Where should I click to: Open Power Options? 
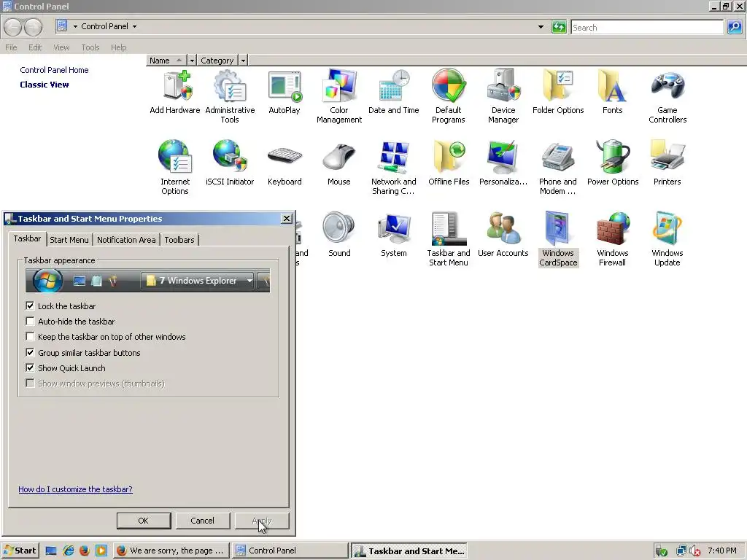point(613,163)
